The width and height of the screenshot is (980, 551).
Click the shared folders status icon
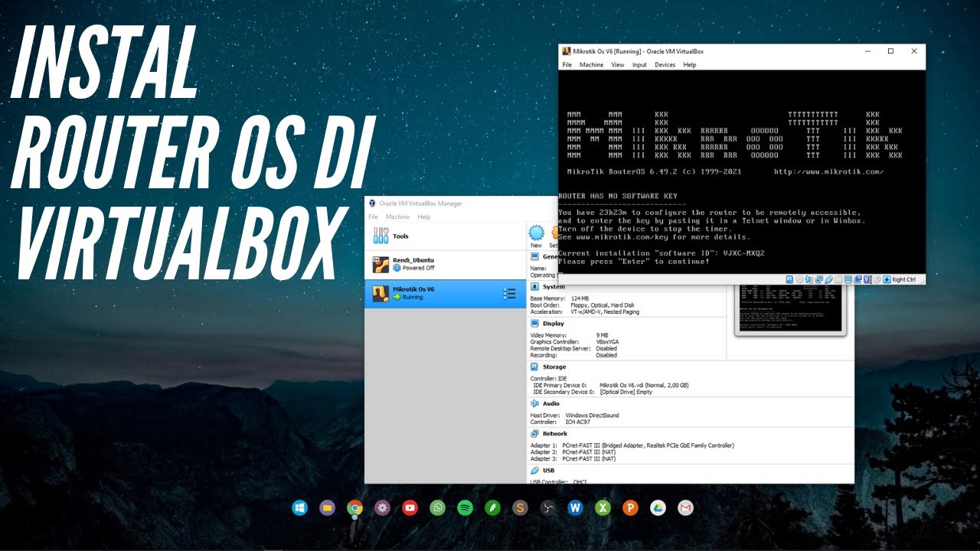(x=838, y=279)
